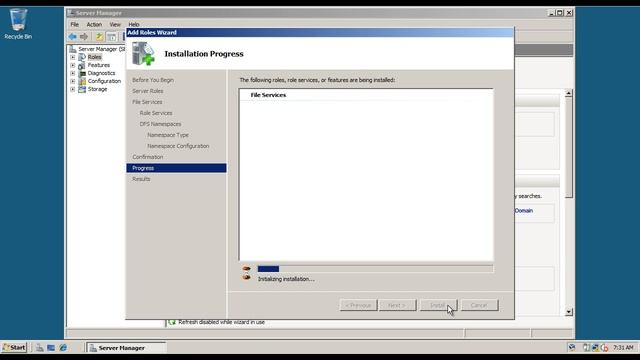Screen dimensions: 640x360
Task: Click the Features node icon in tree
Action: pos(82,65)
